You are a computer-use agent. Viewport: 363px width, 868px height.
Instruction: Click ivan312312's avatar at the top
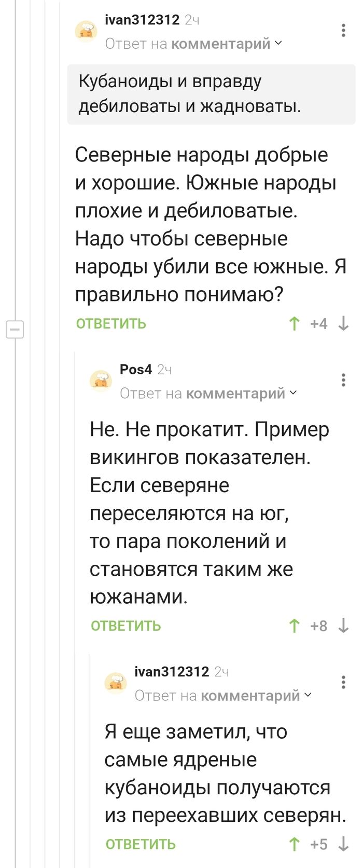point(87,30)
